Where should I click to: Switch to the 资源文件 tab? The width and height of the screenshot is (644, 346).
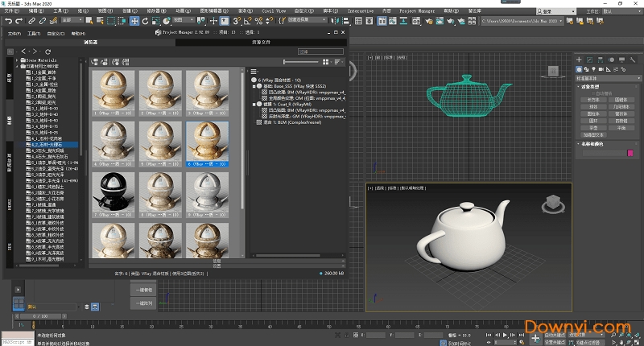click(x=260, y=41)
